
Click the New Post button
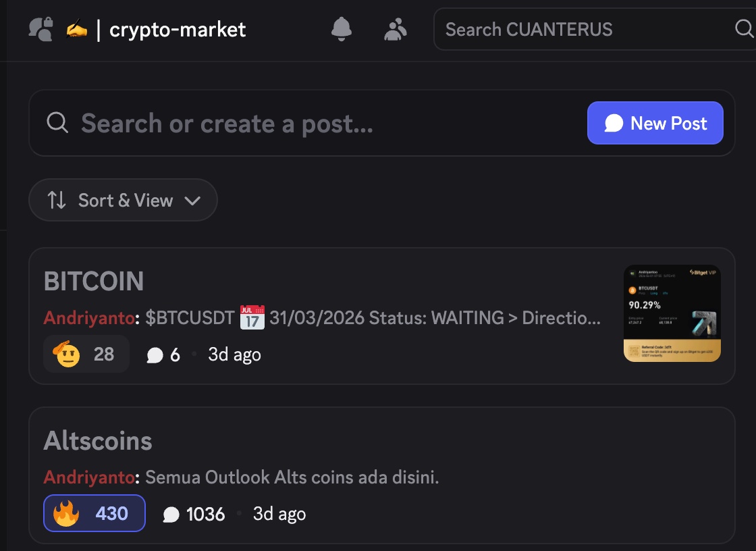pyautogui.click(x=655, y=123)
